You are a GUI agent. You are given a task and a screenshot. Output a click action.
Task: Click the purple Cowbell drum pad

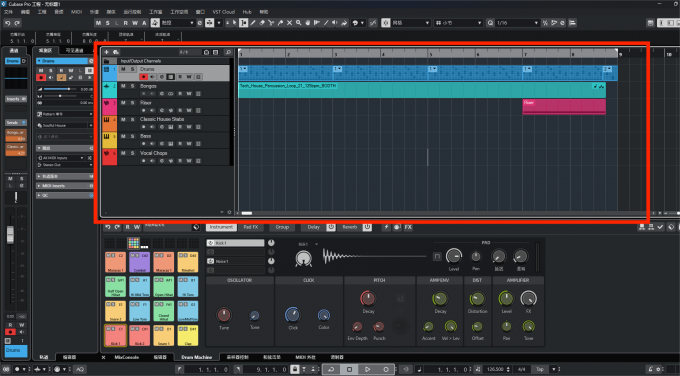pos(140,262)
